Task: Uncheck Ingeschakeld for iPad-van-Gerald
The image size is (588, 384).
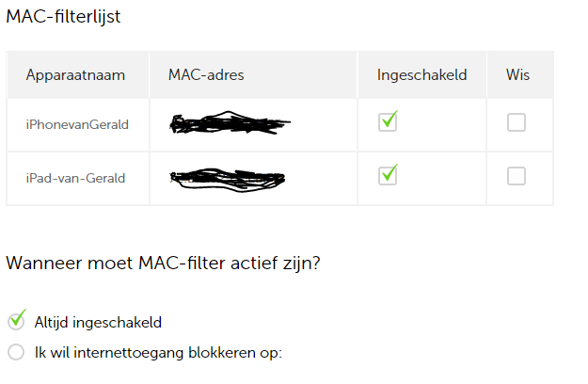Action: (x=388, y=176)
